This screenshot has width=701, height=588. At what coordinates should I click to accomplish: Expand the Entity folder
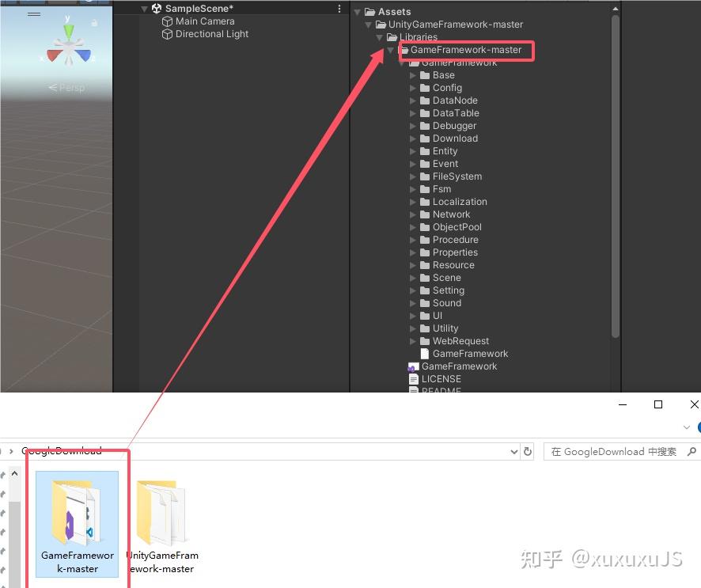412,151
